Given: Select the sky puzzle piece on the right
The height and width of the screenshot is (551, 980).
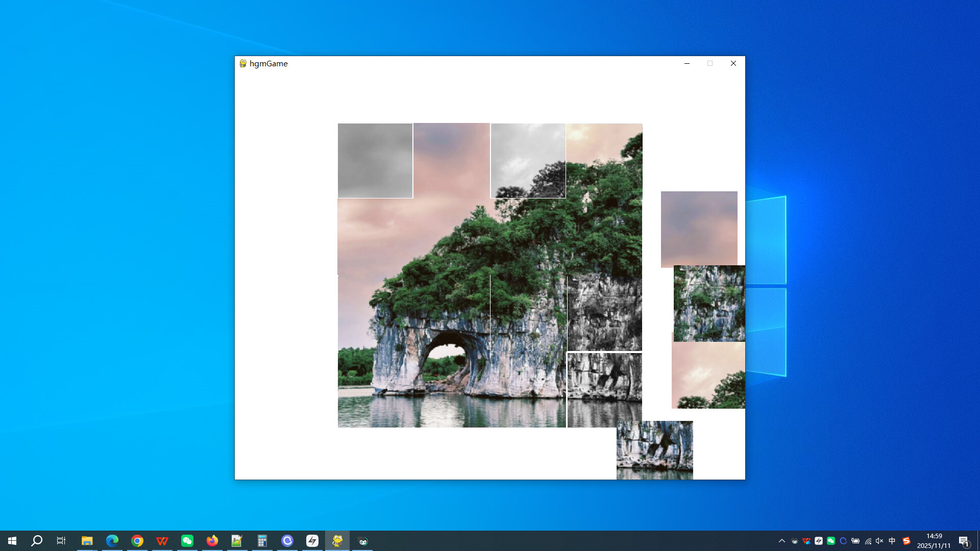Looking at the screenshot, I should point(699,229).
